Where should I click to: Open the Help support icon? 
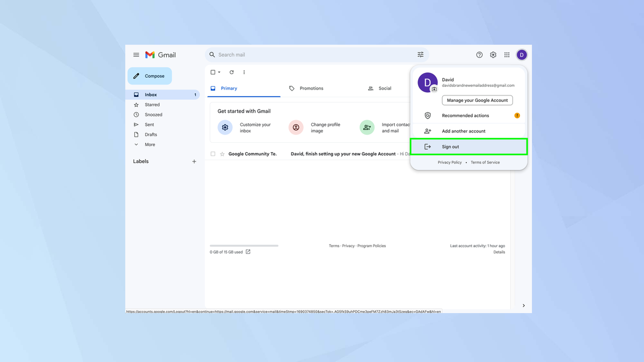click(479, 54)
